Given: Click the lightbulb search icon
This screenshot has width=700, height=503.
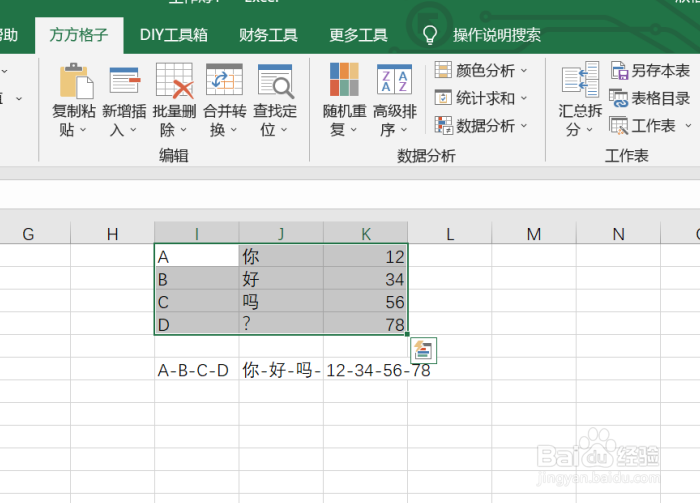Looking at the screenshot, I should pos(430,34).
